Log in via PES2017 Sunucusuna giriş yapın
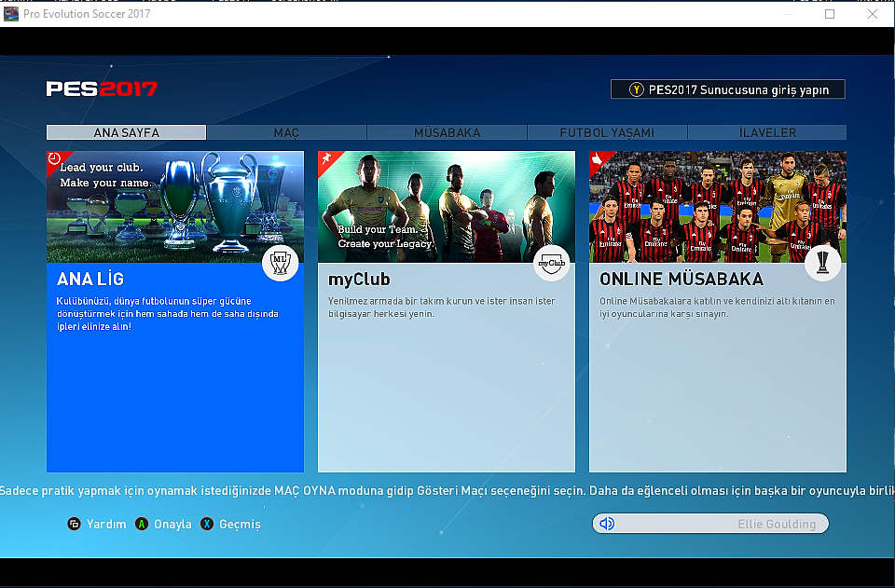Screen dimensions: 895x588 [728, 89]
